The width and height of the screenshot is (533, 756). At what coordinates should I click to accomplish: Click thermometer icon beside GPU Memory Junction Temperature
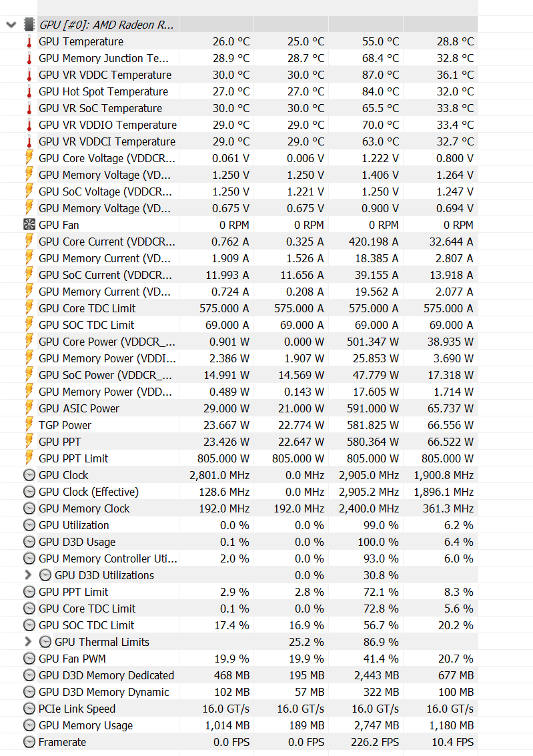tap(29, 58)
